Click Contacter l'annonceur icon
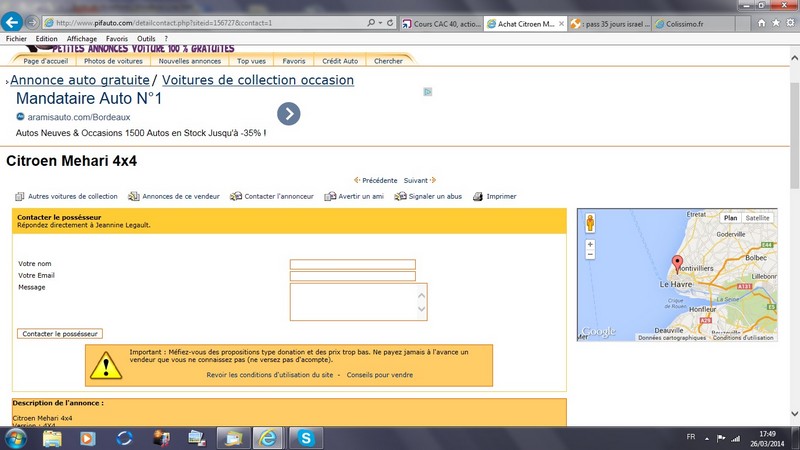This screenshot has height=450, width=800. point(236,196)
